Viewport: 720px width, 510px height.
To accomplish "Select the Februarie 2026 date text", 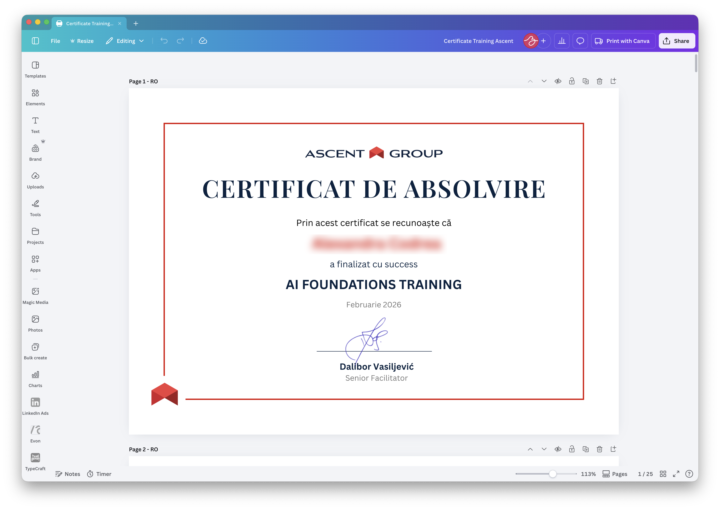I will click(x=374, y=304).
